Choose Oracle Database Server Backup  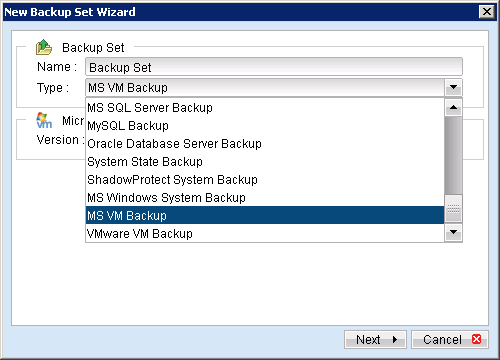click(x=265, y=144)
